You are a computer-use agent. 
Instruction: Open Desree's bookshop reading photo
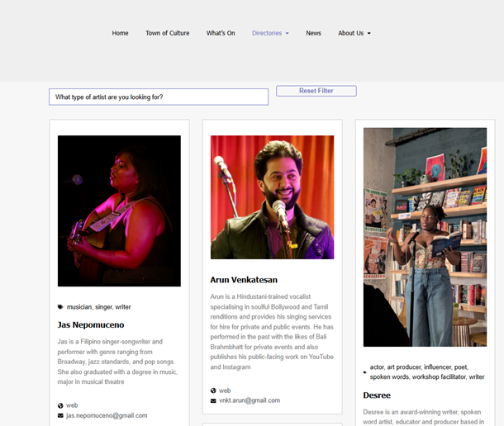[x=425, y=237]
